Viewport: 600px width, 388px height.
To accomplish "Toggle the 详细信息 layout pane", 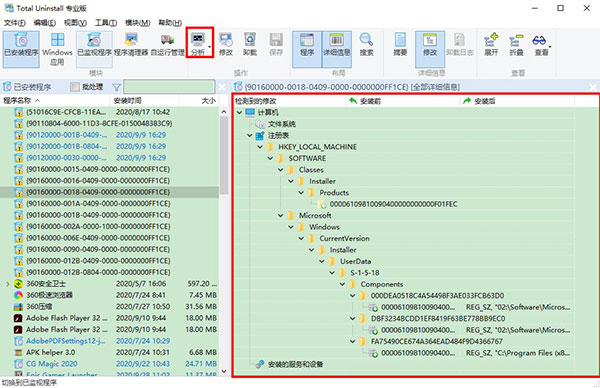I will click(x=337, y=49).
